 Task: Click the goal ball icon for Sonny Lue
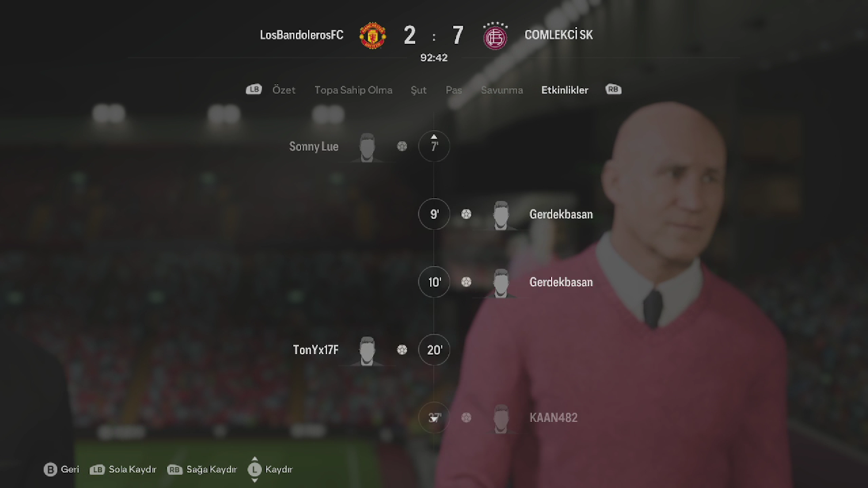tap(402, 146)
